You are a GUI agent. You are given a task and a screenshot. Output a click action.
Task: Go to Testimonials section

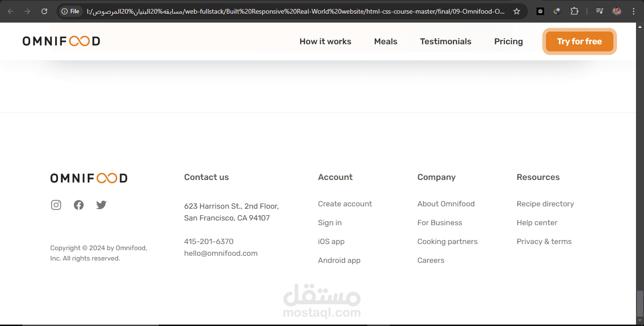[x=446, y=41]
